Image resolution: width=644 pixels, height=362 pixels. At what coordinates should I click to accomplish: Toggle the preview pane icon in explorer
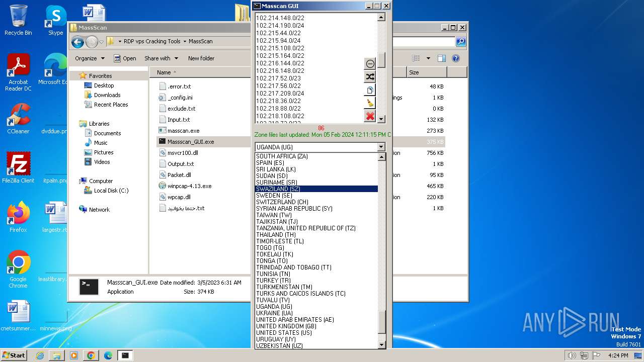[442, 58]
